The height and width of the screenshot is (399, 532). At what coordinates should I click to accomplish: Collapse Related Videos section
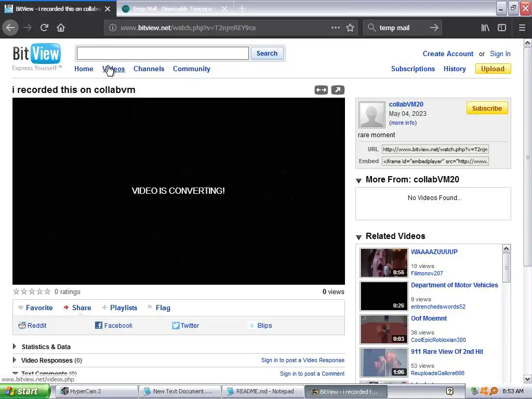358,237
